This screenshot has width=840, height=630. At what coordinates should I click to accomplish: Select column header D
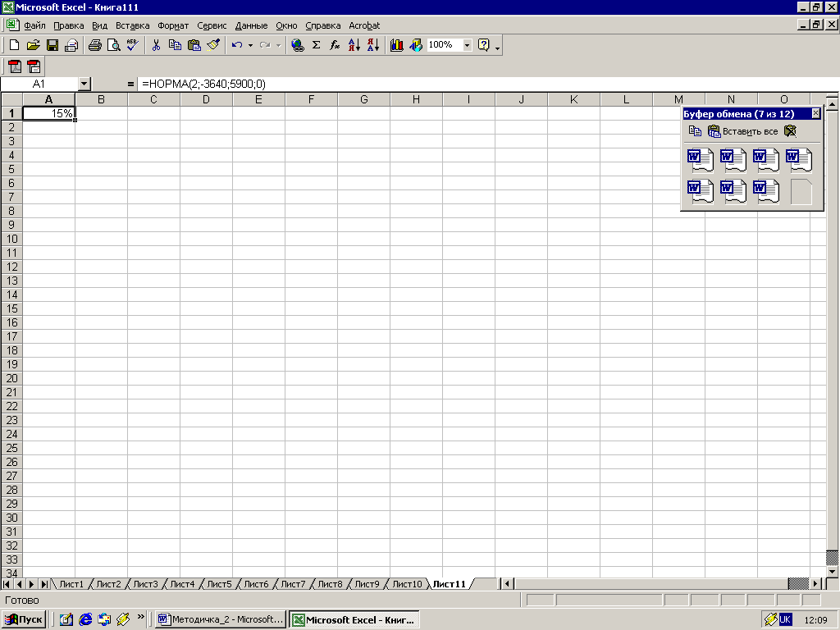(x=206, y=99)
